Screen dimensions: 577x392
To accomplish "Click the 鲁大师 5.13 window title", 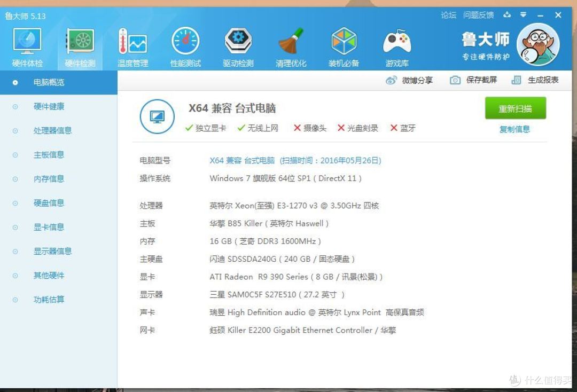I will (26, 16).
